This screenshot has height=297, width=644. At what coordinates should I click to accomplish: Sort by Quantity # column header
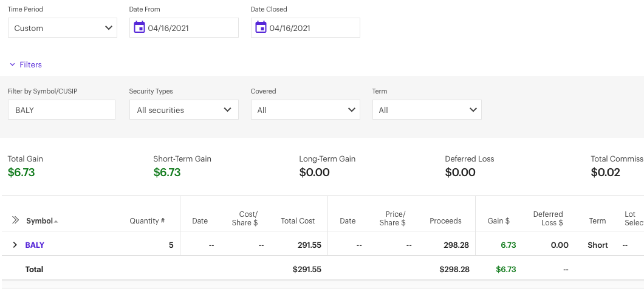[147, 221]
